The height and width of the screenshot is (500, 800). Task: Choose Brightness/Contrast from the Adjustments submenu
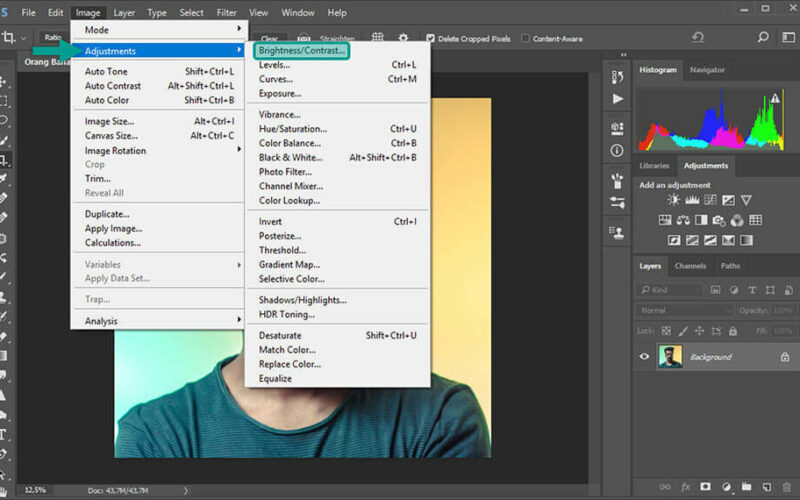302,51
